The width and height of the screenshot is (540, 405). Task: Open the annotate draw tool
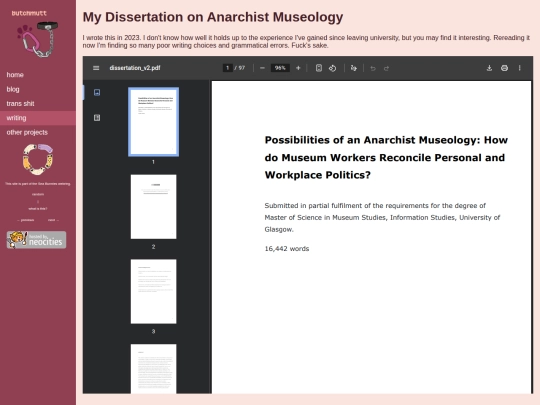coord(354,68)
